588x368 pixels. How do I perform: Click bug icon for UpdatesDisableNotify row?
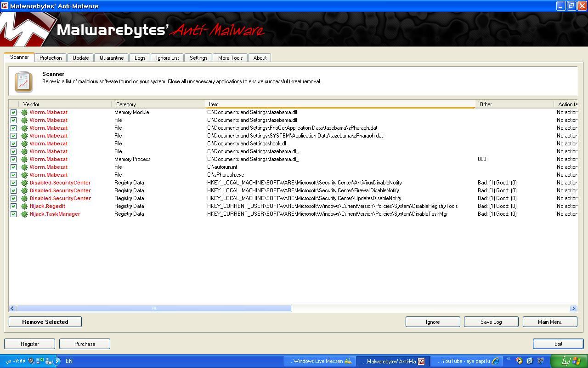[24, 198]
